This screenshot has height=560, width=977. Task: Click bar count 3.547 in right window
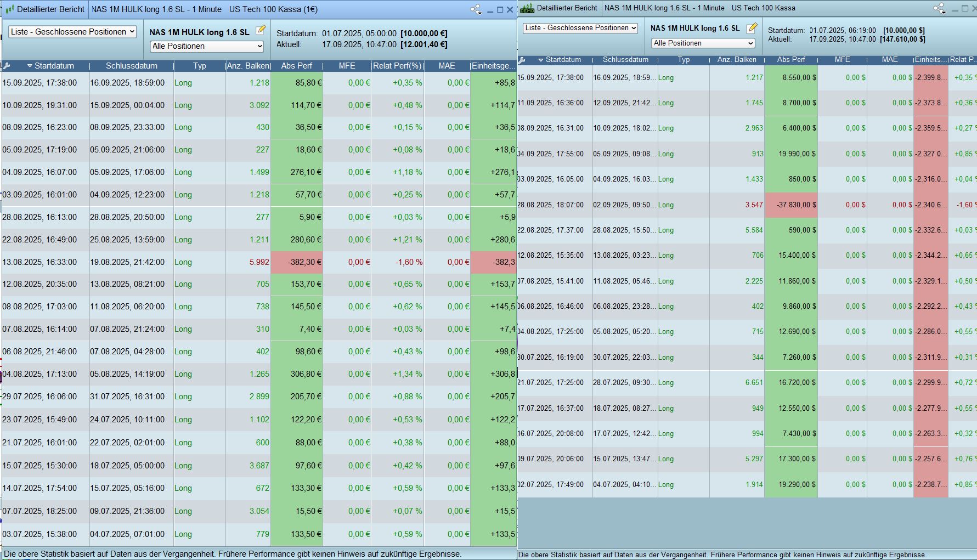pyautogui.click(x=754, y=205)
